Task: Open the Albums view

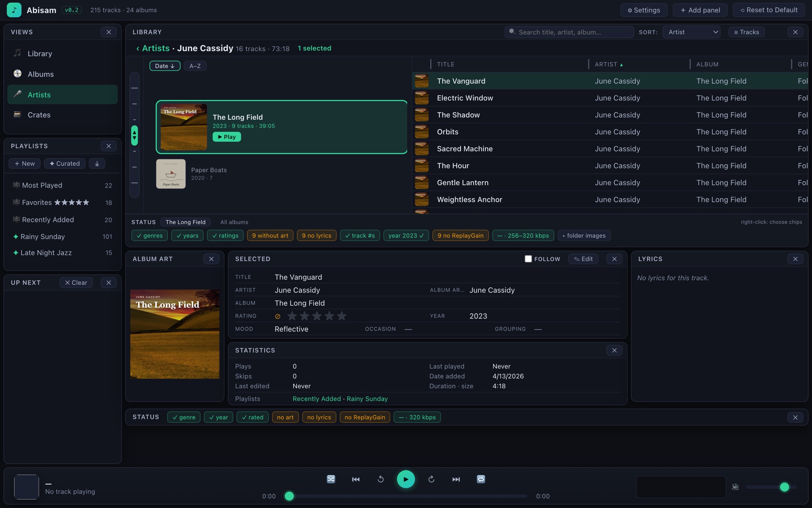Action: (63, 74)
